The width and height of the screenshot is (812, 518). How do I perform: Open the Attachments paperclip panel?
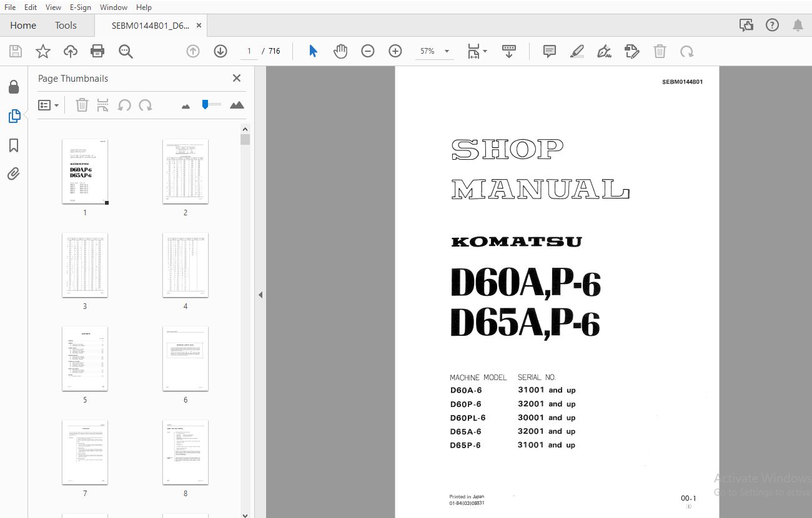coord(14,174)
